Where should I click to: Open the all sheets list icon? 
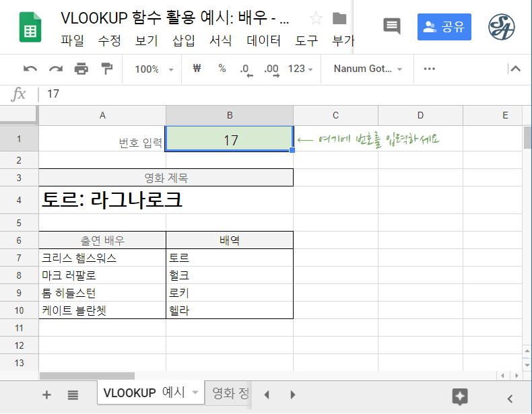[x=73, y=395]
